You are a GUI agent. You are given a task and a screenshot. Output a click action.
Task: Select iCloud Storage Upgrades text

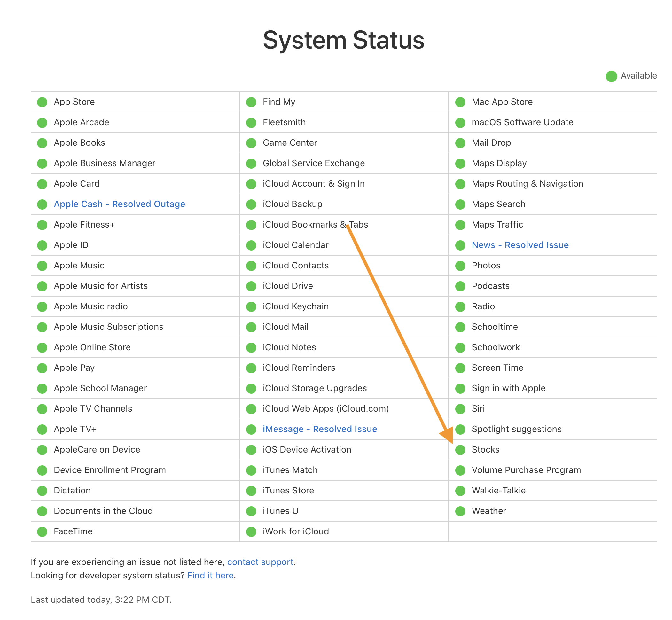coord(315,388)
